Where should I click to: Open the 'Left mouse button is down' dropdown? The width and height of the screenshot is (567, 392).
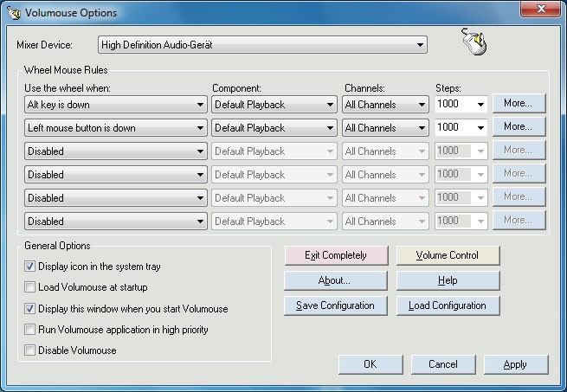point(116,128)
